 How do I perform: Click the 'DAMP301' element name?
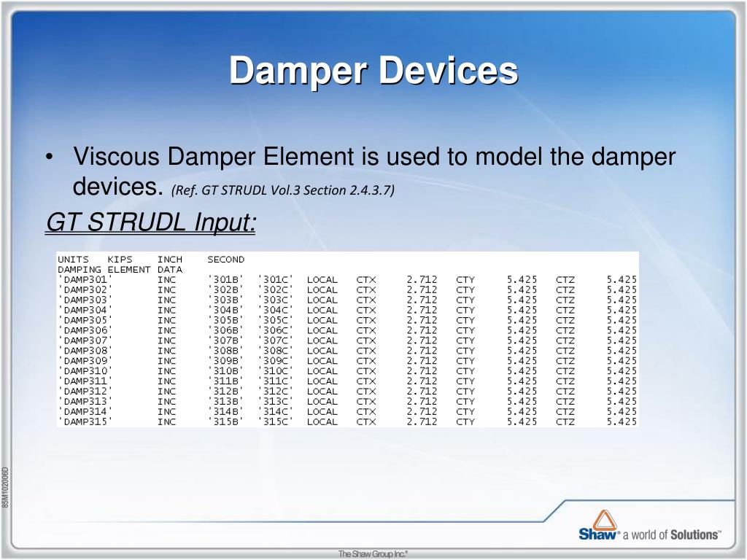(x=85, y=279)
